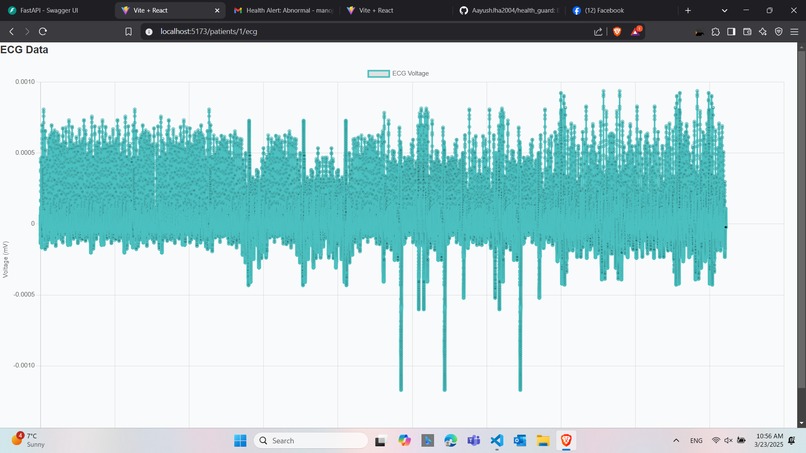
Task: Click the battery status icon
Action: coord(741,441)
